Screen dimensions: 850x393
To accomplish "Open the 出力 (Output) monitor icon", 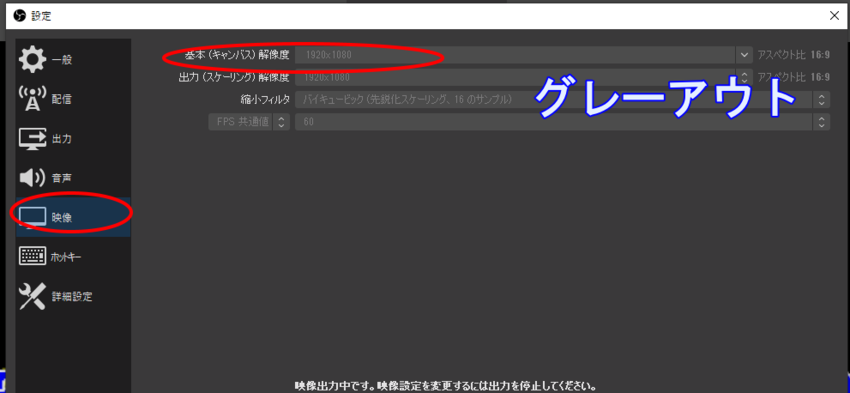I will pos(33,139).
